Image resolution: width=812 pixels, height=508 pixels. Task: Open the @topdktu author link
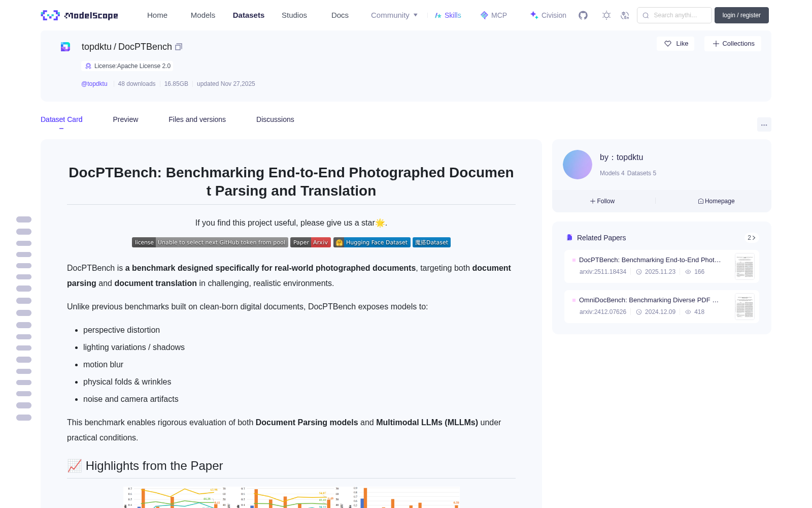(94, 84)
